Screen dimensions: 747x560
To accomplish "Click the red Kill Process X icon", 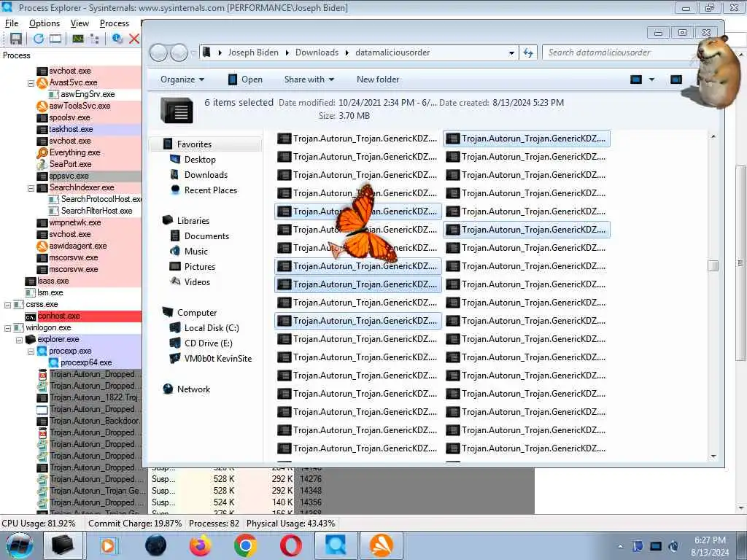I will pos(134,39).
